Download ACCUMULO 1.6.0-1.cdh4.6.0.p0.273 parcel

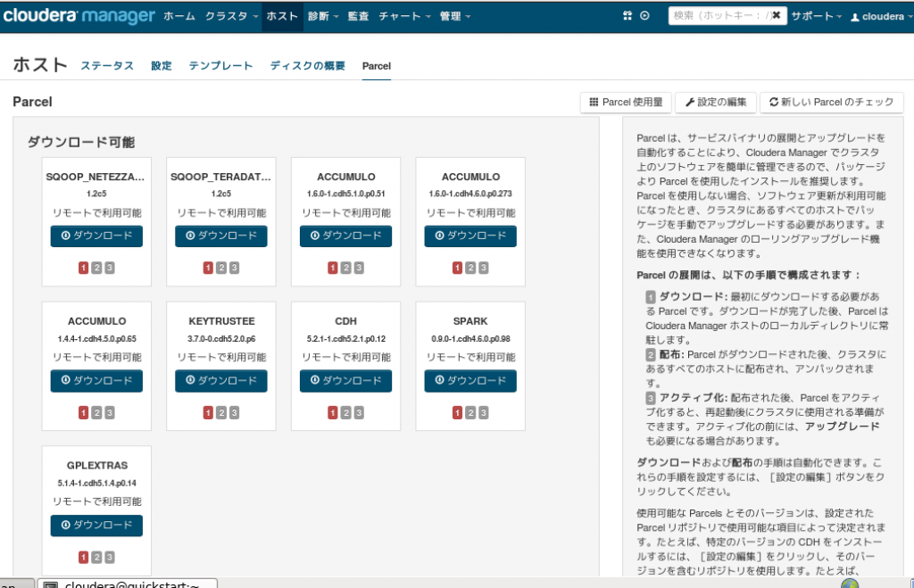click(470, 236)
